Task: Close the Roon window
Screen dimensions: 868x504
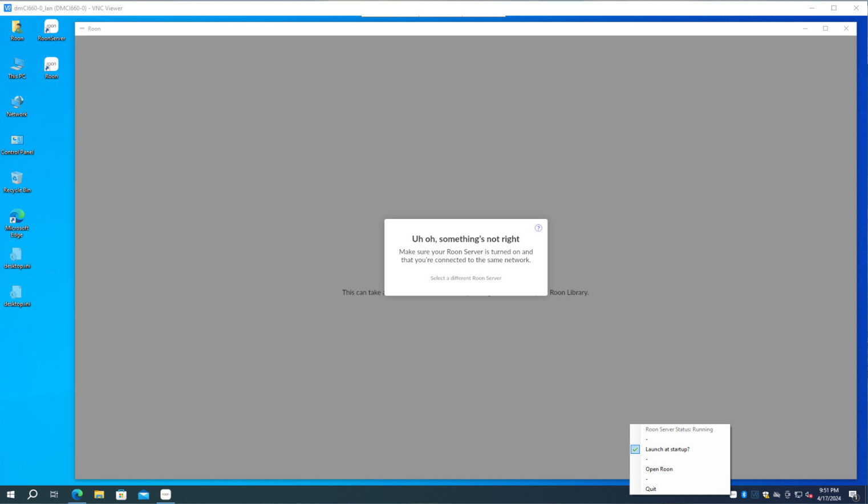Action: [x=846, y=29]
